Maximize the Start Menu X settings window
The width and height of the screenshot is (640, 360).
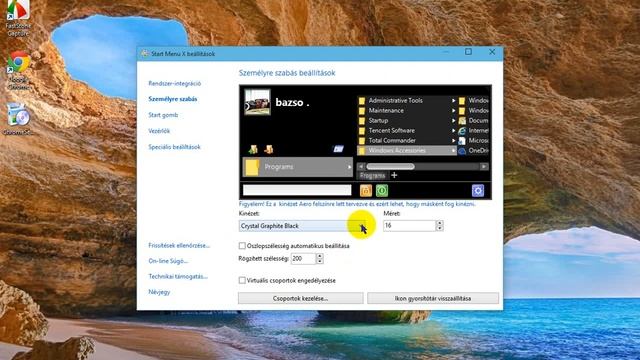(469, 52)
